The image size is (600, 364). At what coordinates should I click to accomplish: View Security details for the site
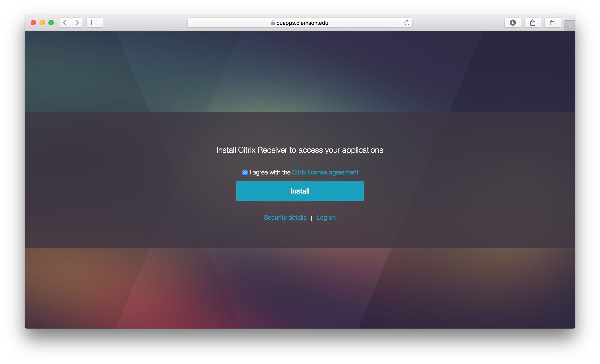(285, 217)
